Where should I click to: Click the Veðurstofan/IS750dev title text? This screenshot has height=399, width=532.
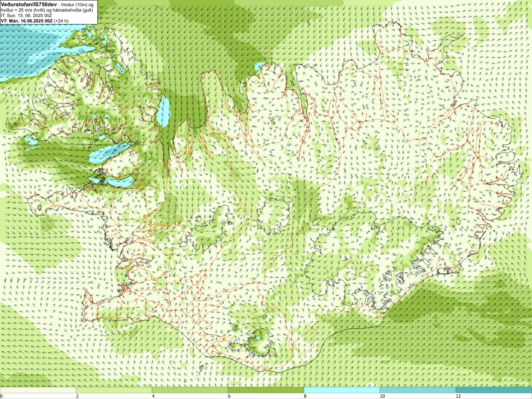click(x=29, y=4)
